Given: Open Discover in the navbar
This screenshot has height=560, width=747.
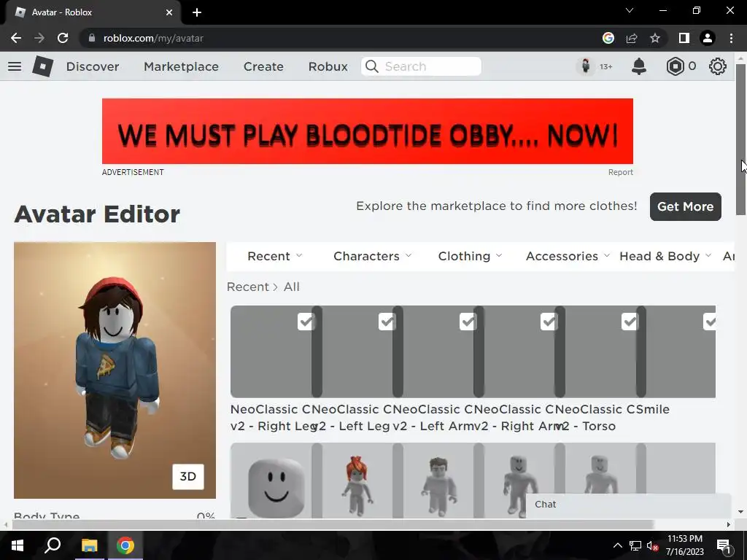Looking at the screenshot, I should [93, 66].
